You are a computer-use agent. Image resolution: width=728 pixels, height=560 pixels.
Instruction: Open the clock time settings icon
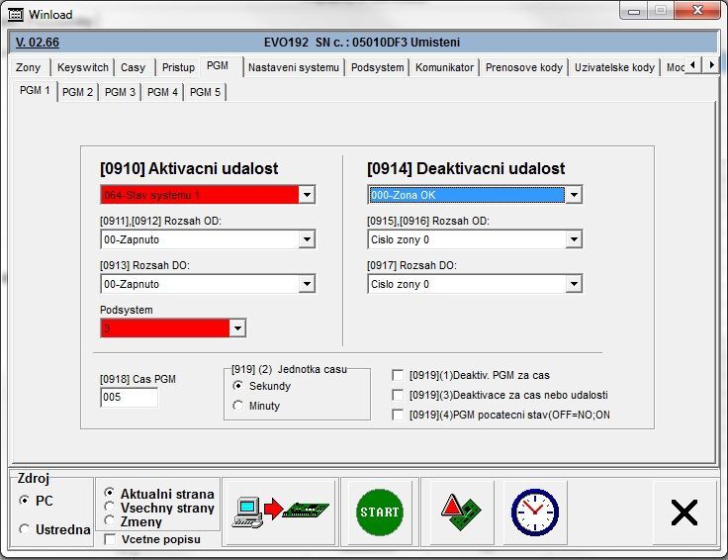[534, 512]
